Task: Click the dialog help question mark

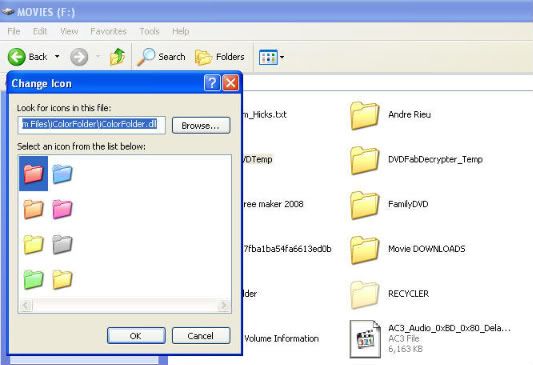Action: pyautogui.click(x=212, y=83)
